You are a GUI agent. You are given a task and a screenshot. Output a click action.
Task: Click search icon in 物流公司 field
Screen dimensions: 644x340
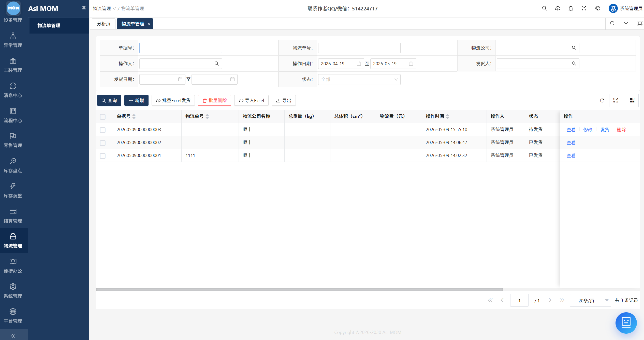click(574, 48)
